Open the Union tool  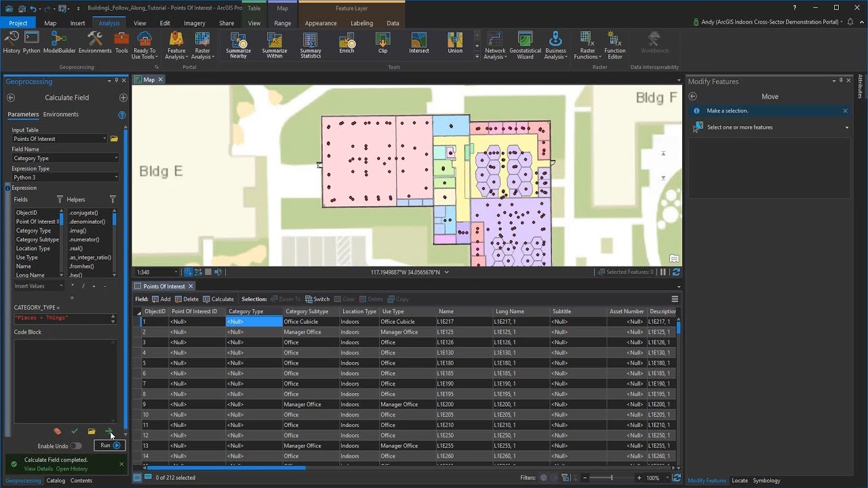click(x=455, y=43)
